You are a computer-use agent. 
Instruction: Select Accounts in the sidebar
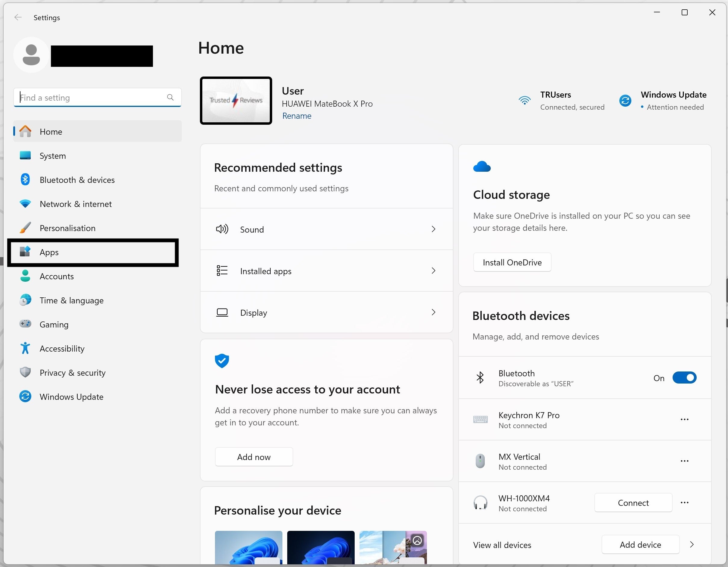tap(98, 276)
